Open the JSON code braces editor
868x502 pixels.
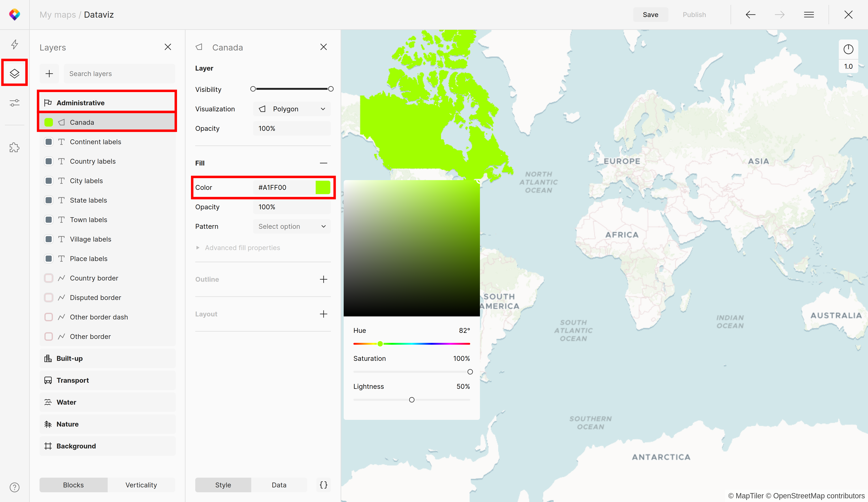[x=323, y=485]
